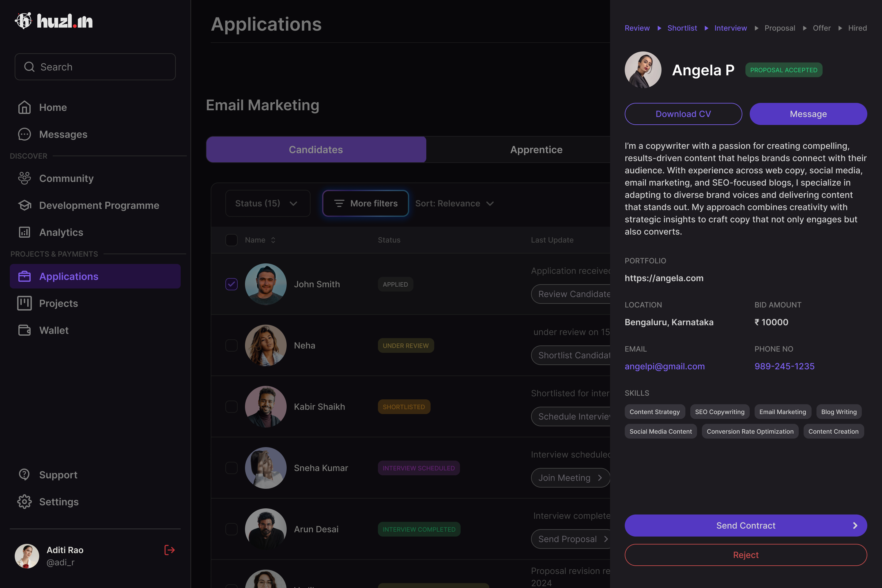The height and width of the screenshot is (588, 882).
Task: Click the Send Contract button
Action: point(745,526)
